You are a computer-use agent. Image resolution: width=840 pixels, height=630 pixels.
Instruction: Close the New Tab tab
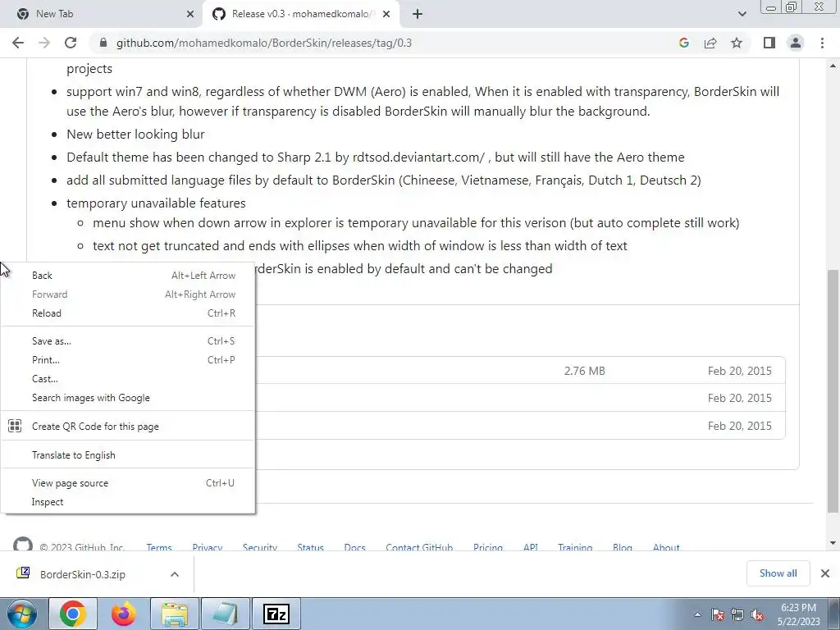coord(190,14)
